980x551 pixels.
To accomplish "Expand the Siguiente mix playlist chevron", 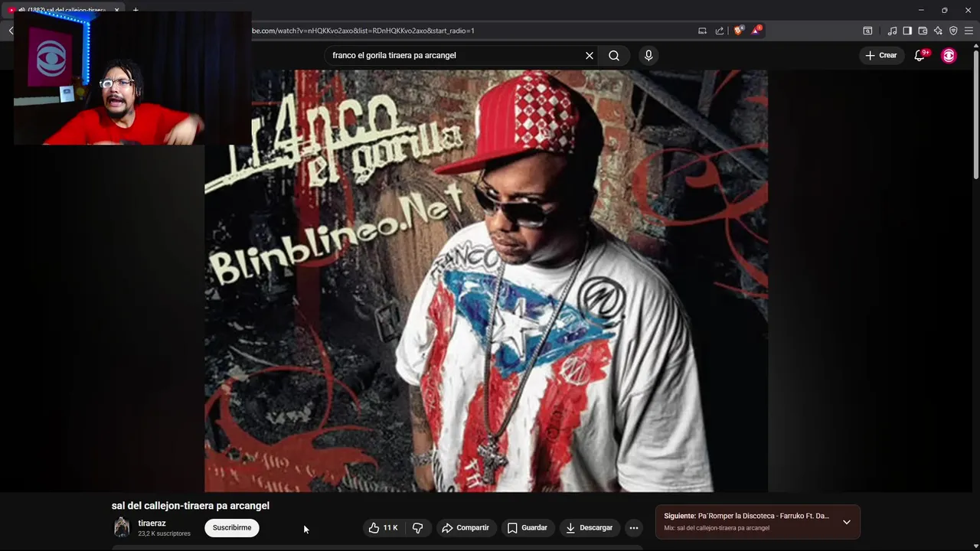I will coord(846,522).
